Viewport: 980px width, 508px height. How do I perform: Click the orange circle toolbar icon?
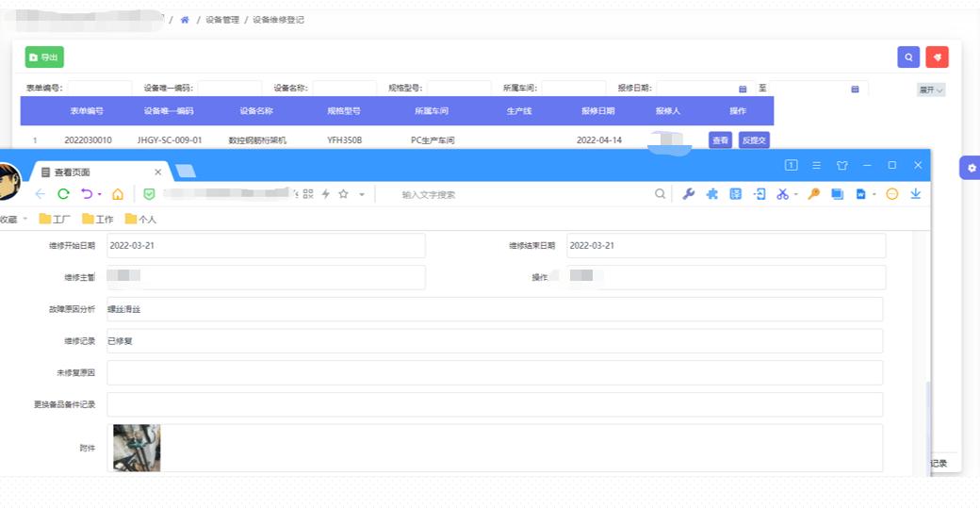point(891,194)
